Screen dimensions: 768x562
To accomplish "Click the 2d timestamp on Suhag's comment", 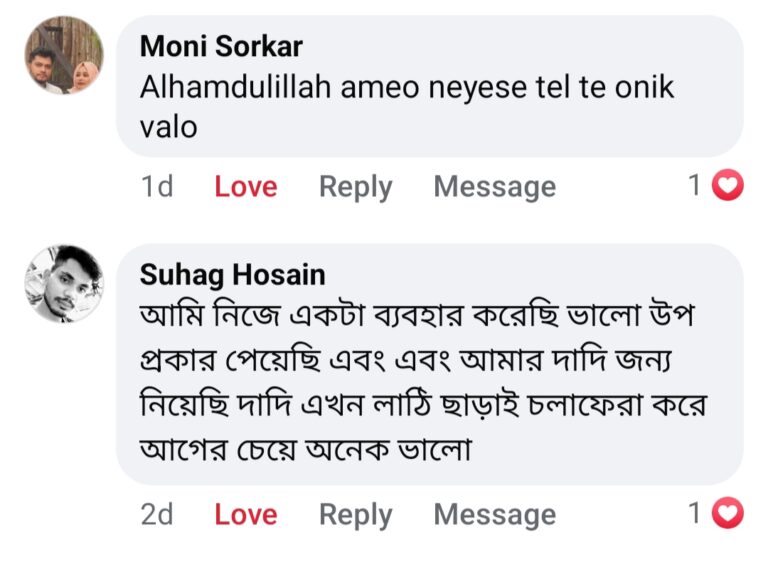I will coord(157,514).
